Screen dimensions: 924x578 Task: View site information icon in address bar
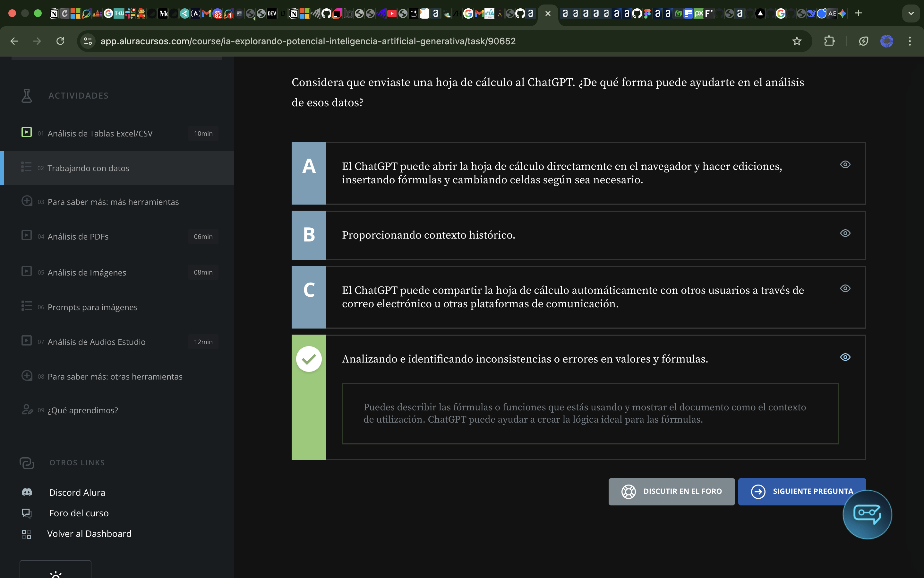point(88,41)
